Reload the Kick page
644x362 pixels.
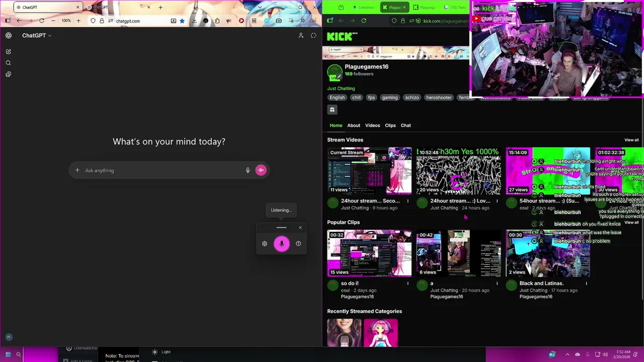(364, 21)
